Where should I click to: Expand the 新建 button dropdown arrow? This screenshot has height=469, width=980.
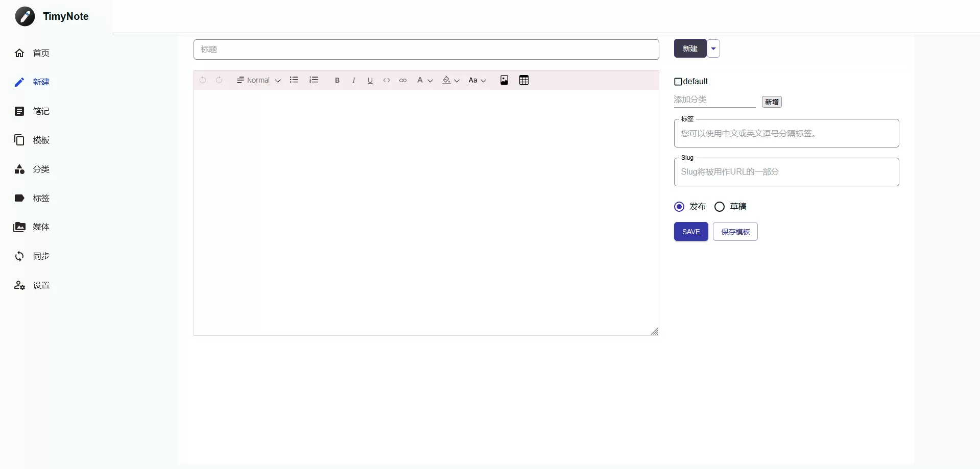click(x=713, y=48)
